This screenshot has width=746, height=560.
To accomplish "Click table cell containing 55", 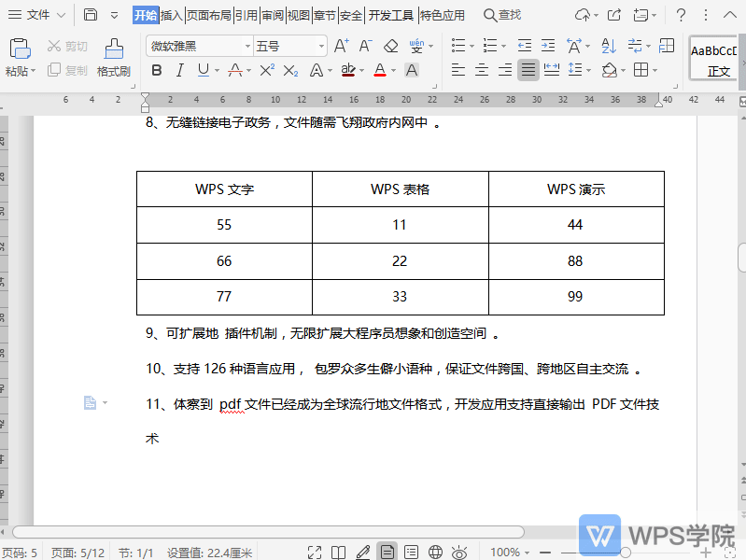I will [224, 225].
